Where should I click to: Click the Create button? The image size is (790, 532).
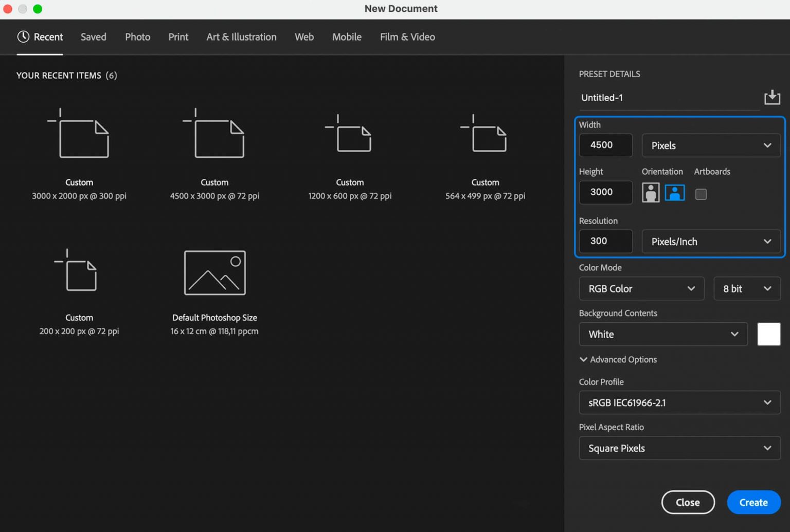(753, 502)
